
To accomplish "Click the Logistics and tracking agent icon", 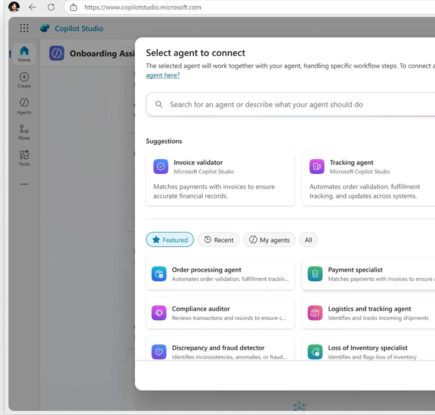I will point(315,313).
